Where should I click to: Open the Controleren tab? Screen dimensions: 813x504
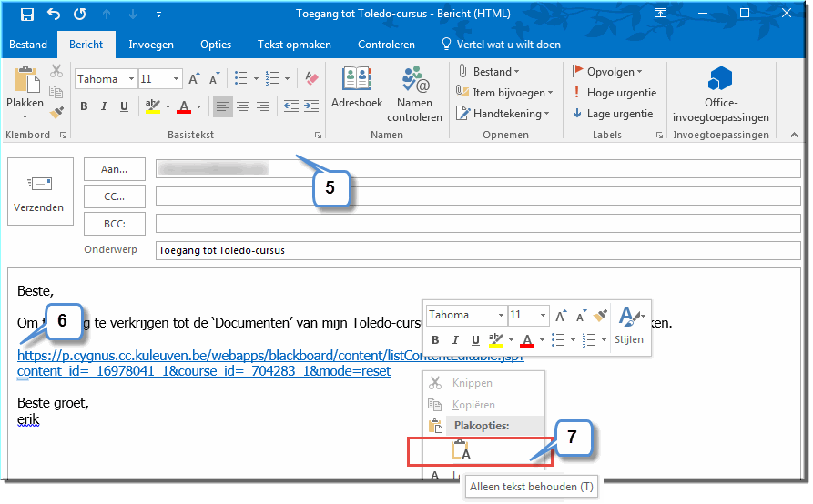386,45
